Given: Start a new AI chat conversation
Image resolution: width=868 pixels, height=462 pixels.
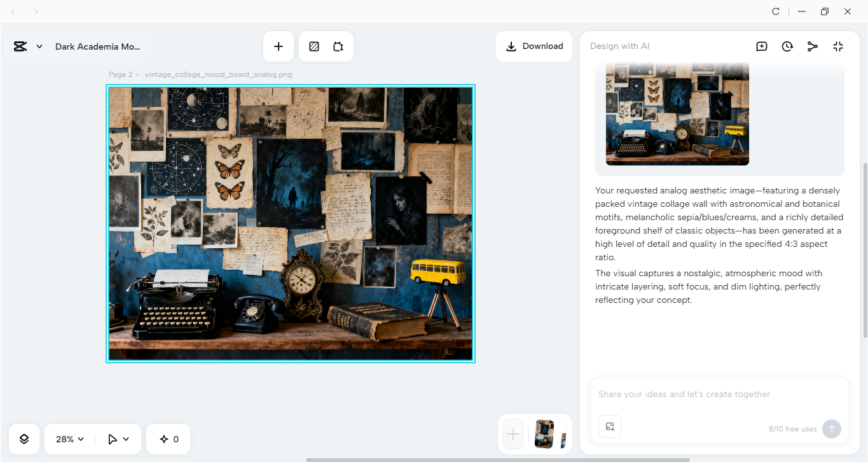Looking at the screenshot, I should (761, 46).
